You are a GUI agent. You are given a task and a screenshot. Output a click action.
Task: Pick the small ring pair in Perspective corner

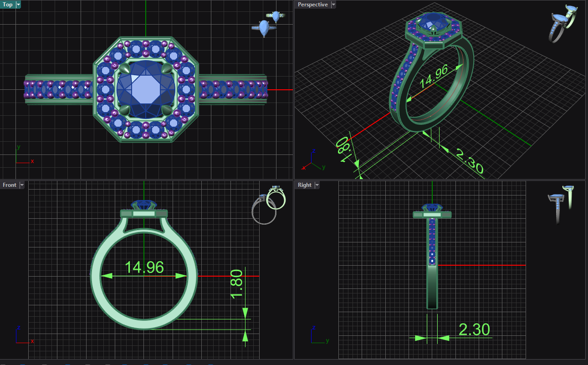point(564,23)
